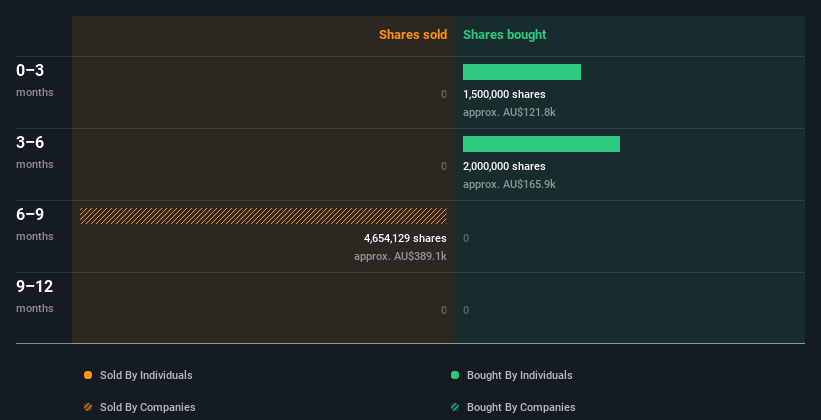Click the approx. AU$121.8k amount
This screenshot has width=821, height=420.
(509, 112)
